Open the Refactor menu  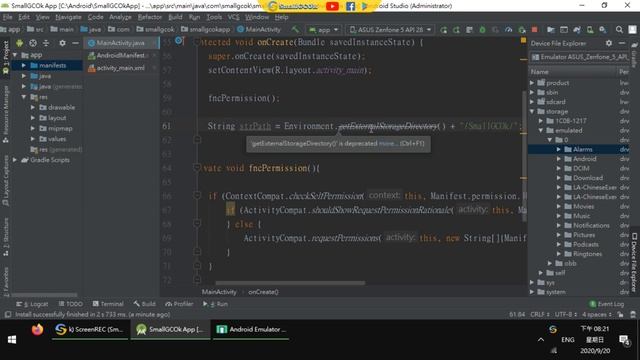click(x=150, y=17)
